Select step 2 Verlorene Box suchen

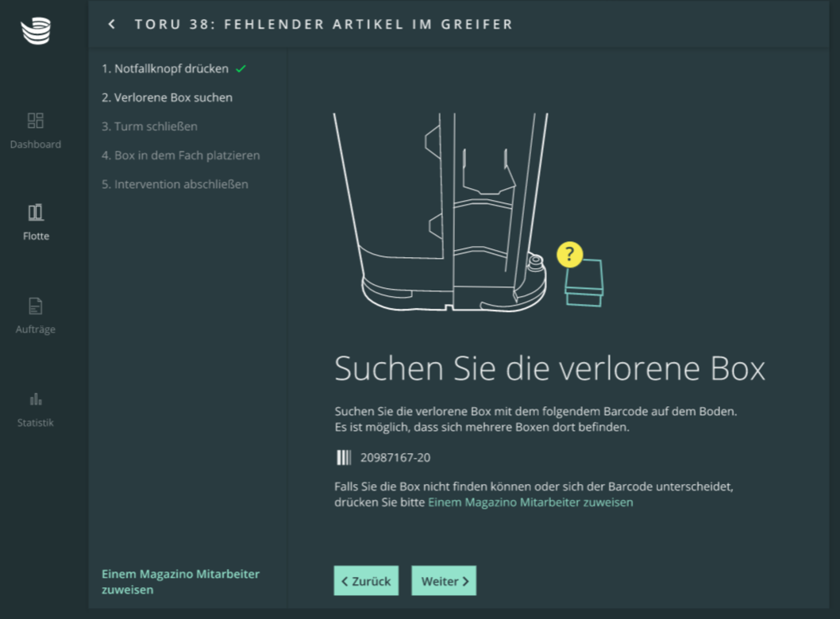(167, 98)
